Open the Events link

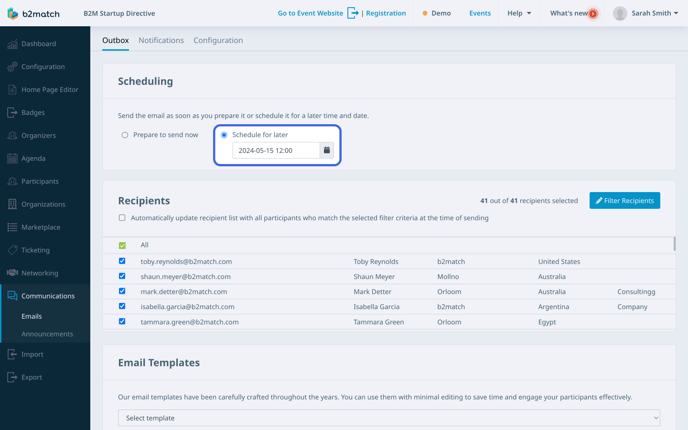[x=480, y=13]
